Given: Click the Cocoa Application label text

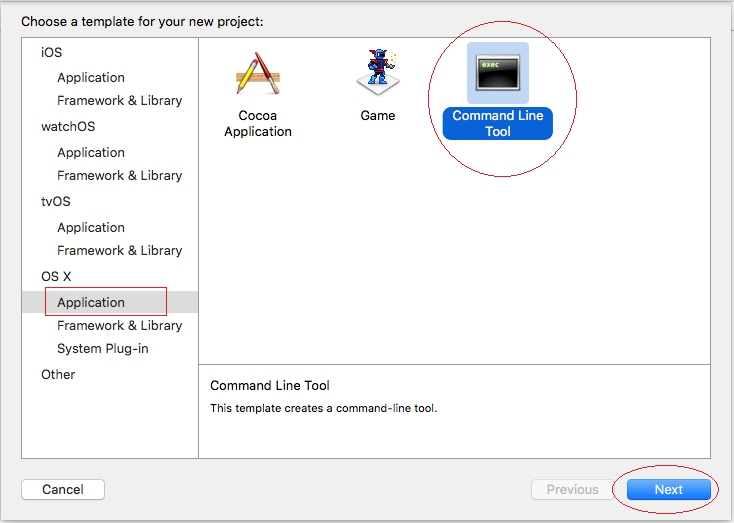Looking at the screenshot, I should point(258,124).
